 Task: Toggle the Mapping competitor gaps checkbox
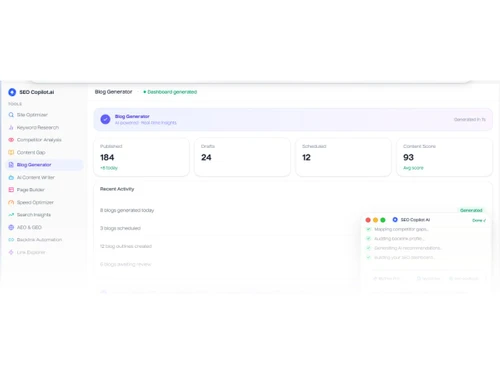click(369, 229)
